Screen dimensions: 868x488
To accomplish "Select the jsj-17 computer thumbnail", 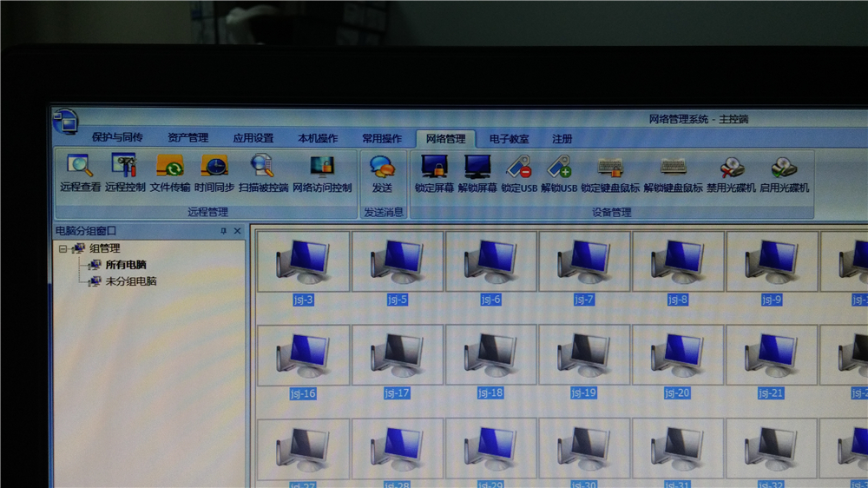I will click(x=397, y=356).
